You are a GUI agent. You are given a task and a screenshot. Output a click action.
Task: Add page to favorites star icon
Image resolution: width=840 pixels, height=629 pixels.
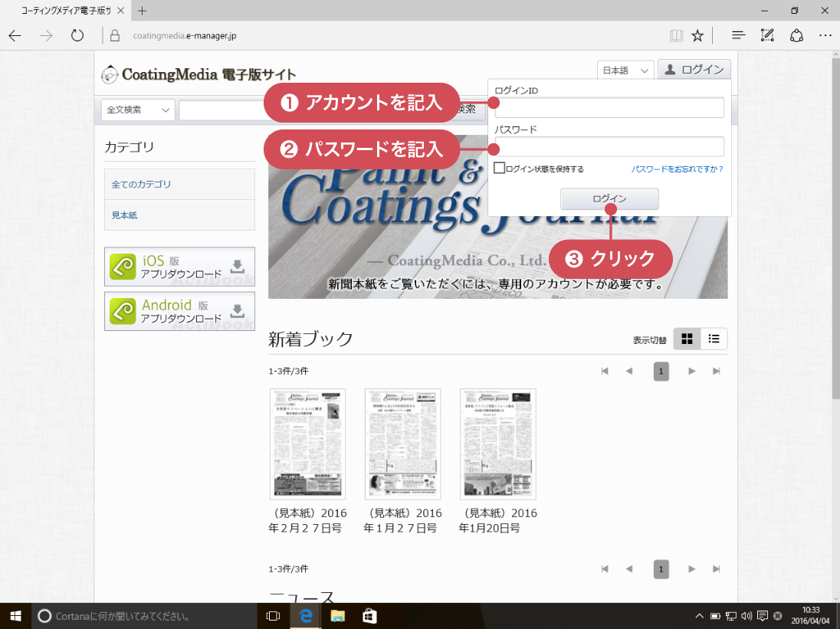pos(697,35)
